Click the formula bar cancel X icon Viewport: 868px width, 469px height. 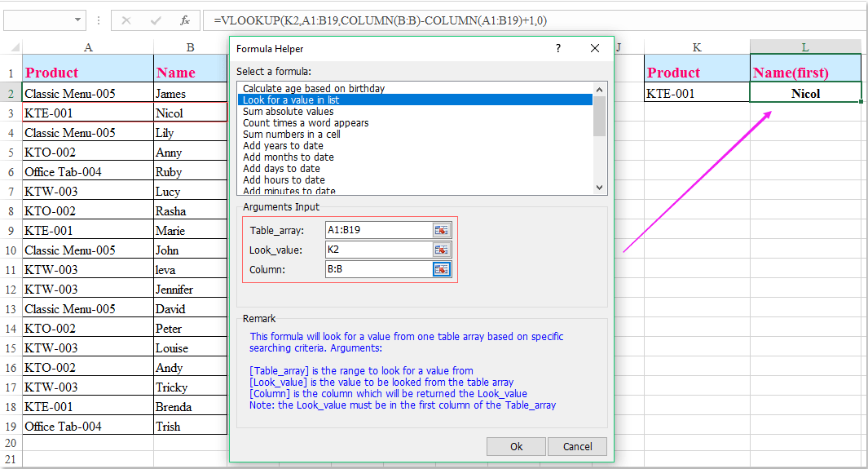click(x=126, y=20)
